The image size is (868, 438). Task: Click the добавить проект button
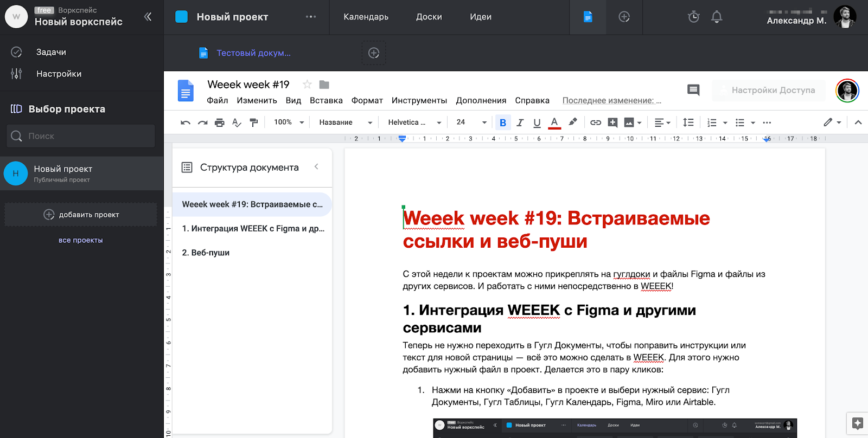pos(81,215)
